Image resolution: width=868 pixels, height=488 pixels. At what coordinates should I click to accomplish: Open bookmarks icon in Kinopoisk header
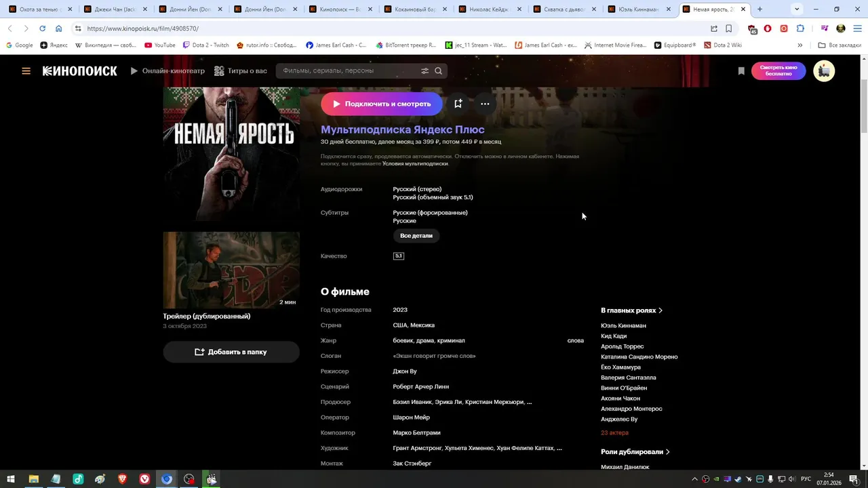(741, 70)
